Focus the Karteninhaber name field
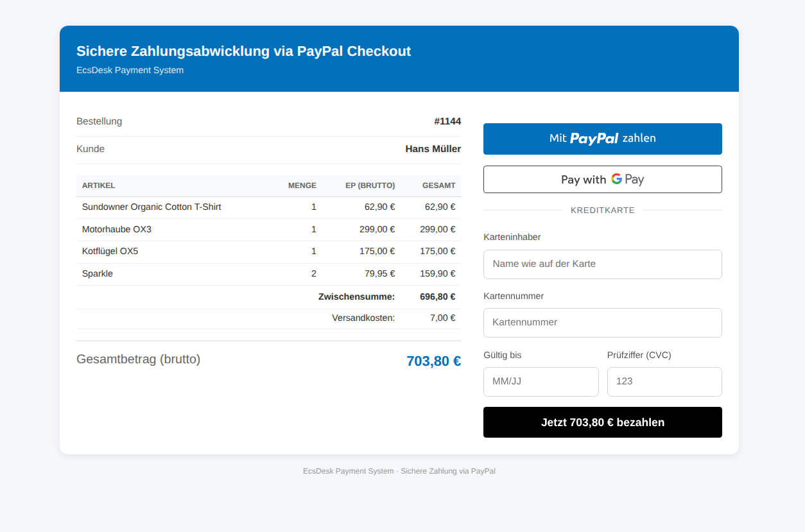Image resolution: width=805 pixels, height=532 pixels. click(x=602, y=264)
